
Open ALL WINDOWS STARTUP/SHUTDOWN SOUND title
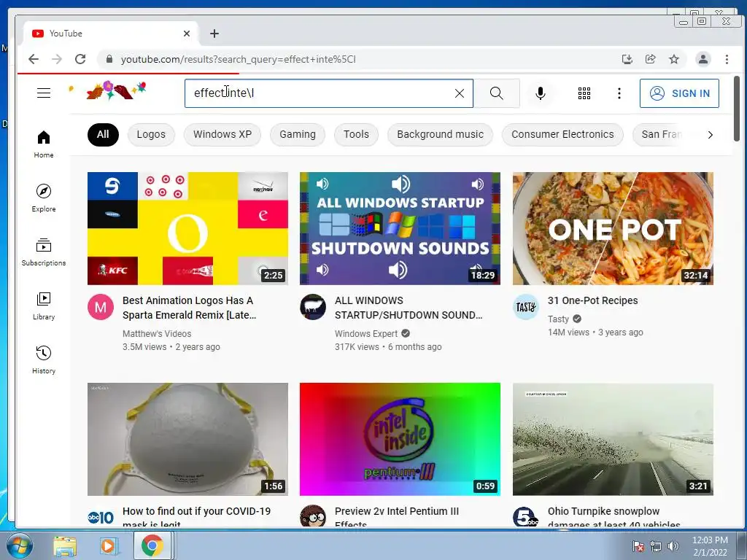[x=409, y=308]
